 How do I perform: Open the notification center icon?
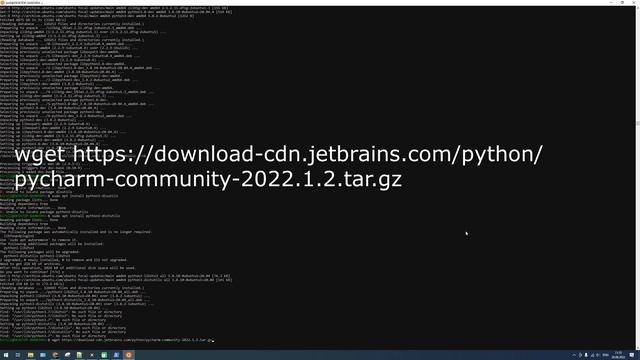[x=632, y=355]
